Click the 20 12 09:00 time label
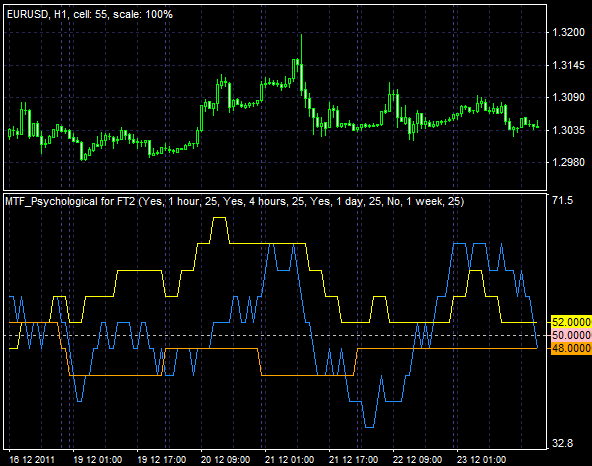 click(225, 460)
